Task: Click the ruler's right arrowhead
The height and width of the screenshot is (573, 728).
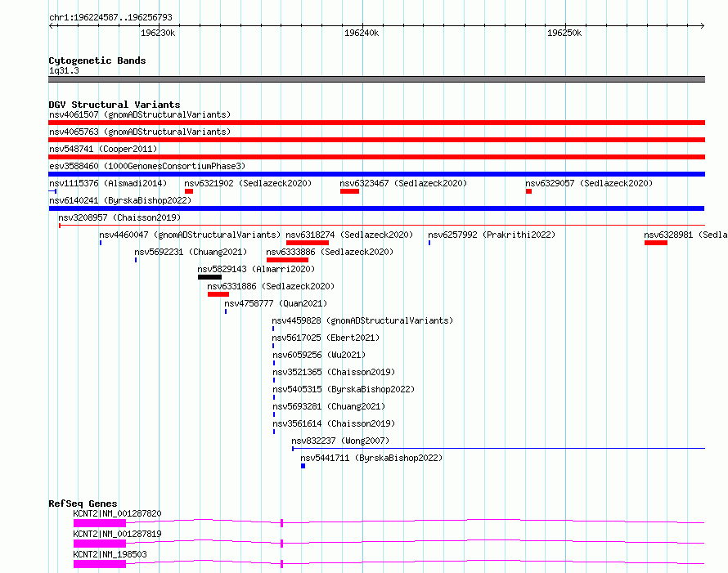Action: pyautogui.click(x=702, y=25)
